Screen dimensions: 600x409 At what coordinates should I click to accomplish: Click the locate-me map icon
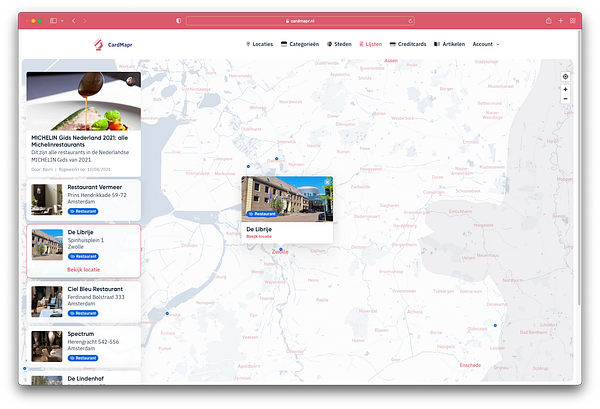tap(565, 77)
